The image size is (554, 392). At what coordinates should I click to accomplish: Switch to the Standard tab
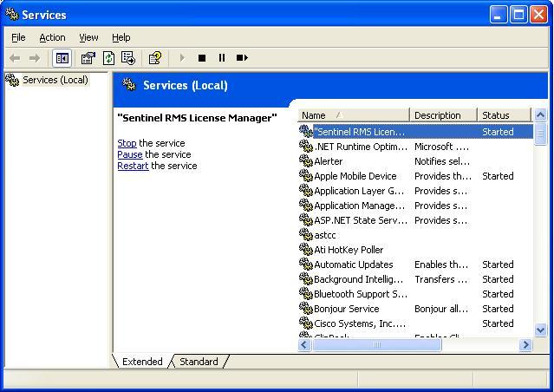click(199, 362)
